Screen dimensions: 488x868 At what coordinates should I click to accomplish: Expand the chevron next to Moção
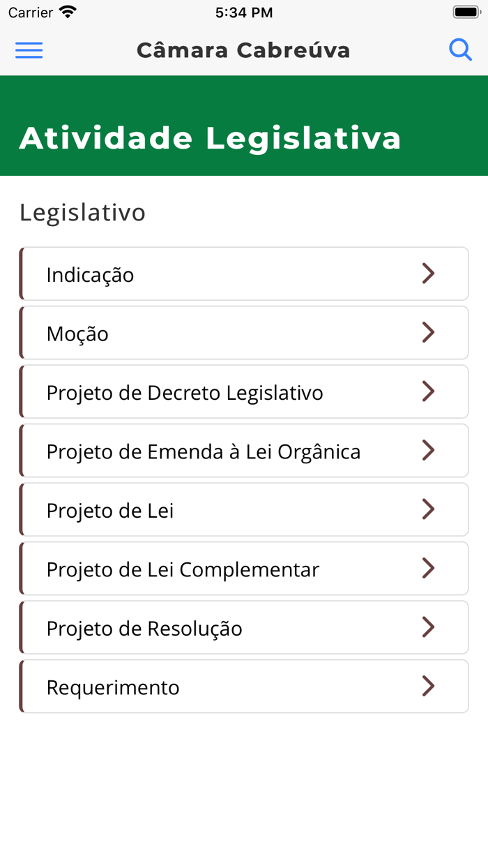click(x=427, y=333)
